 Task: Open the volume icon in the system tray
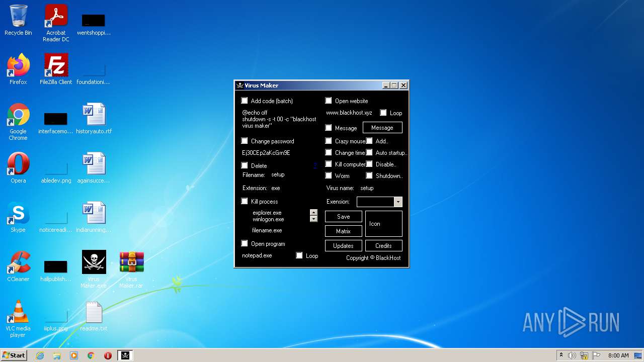tap(572, 355)
